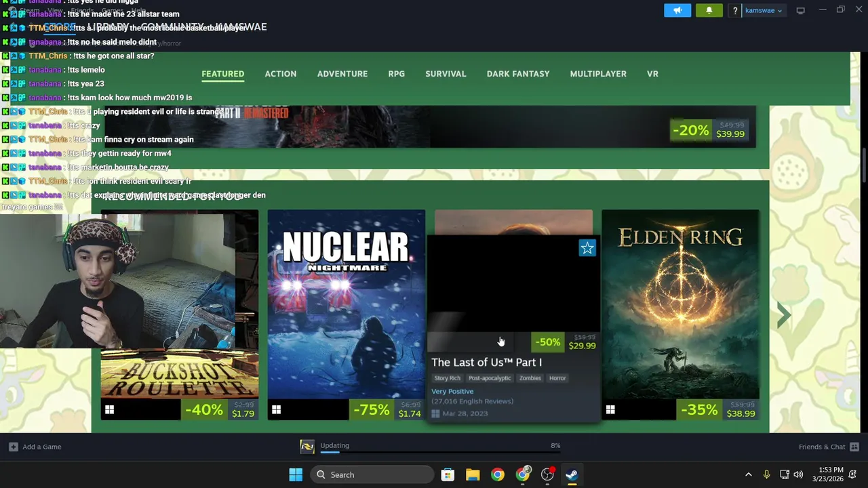This screenshot has height=488, width=868.
Task: Open the volume speaker tray icon
Action: (x=798, y=474)
